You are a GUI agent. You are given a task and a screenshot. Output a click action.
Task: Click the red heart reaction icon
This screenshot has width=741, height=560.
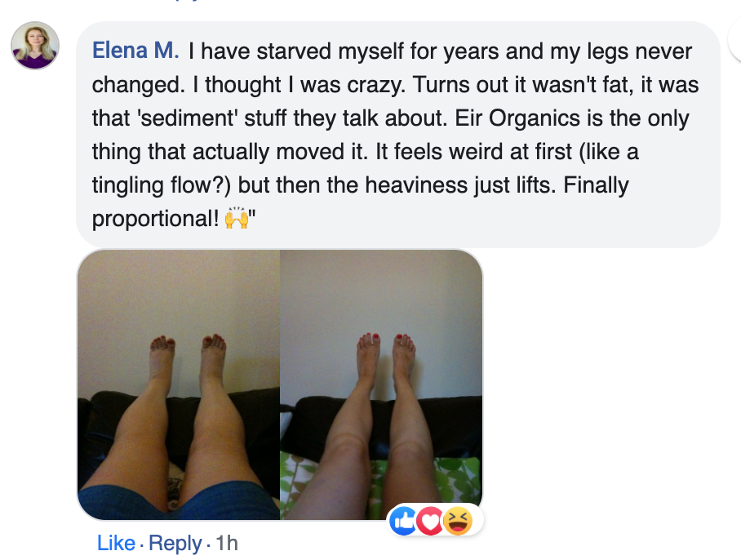click(x=431, y=520)
